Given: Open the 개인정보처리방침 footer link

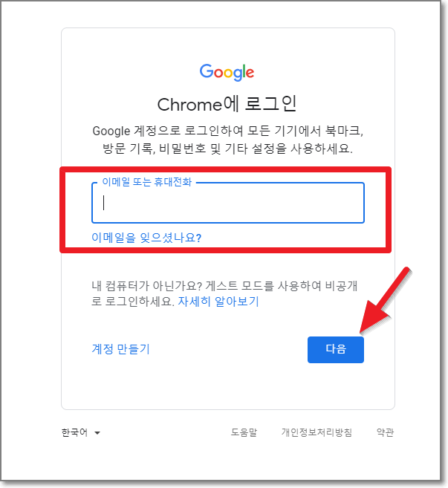Looking at the screenshot, I should pos(316,432).
